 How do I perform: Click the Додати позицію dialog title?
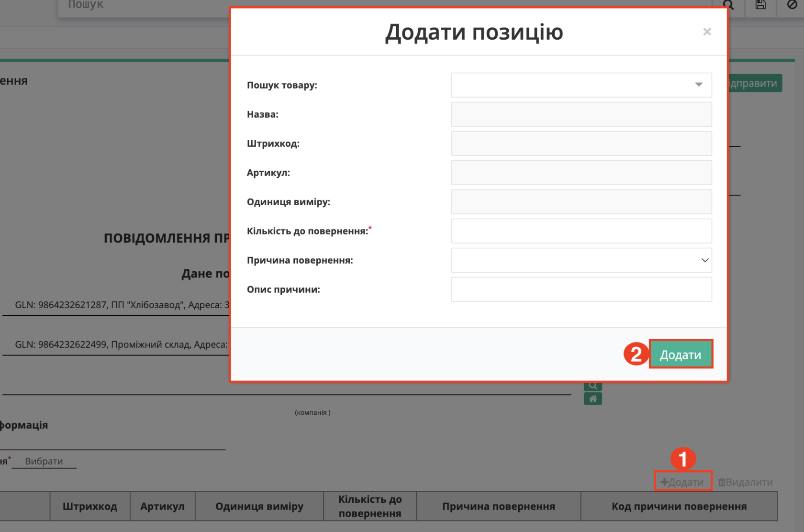pos(474,32)
